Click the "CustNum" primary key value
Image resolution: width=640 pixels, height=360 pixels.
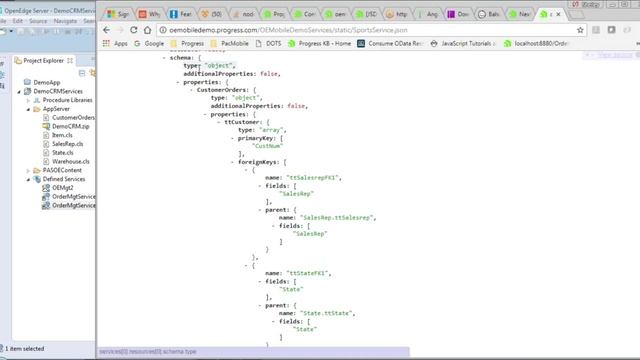click(x=267, y=146)
